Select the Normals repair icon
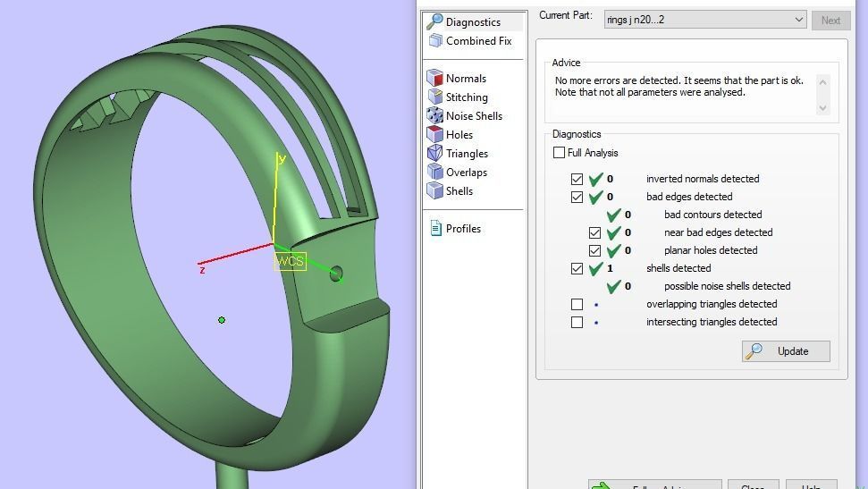Image resolution: width=868 pixels, height=489 pixels. pos(434,78)
